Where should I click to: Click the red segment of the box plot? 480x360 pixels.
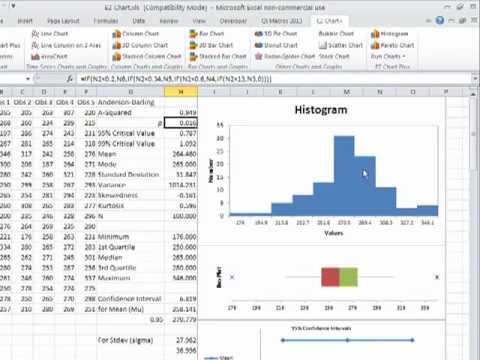coord(330,277)
